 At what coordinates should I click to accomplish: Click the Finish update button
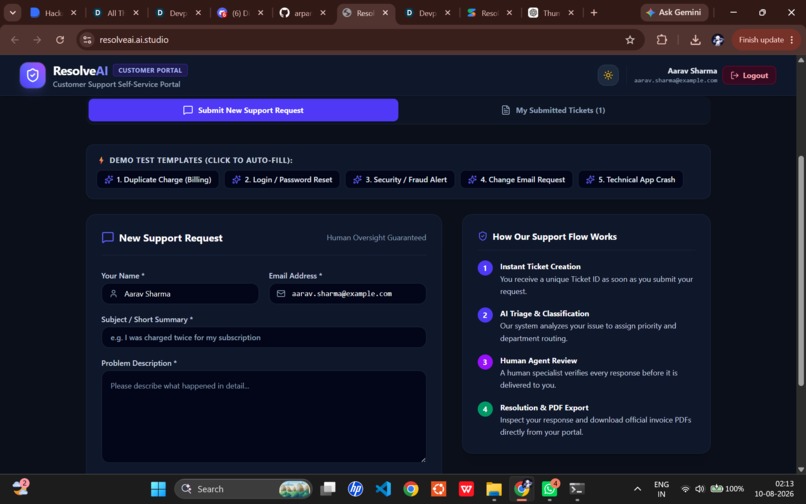[766, 40]
